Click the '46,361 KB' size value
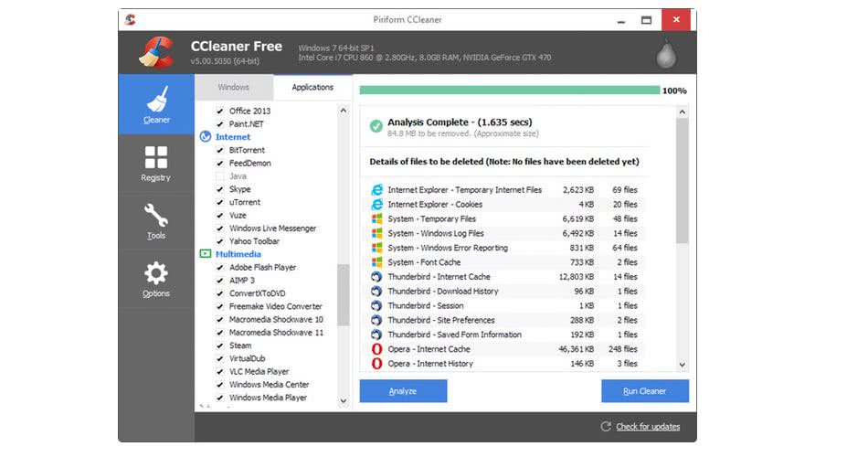 coord(577,349)
